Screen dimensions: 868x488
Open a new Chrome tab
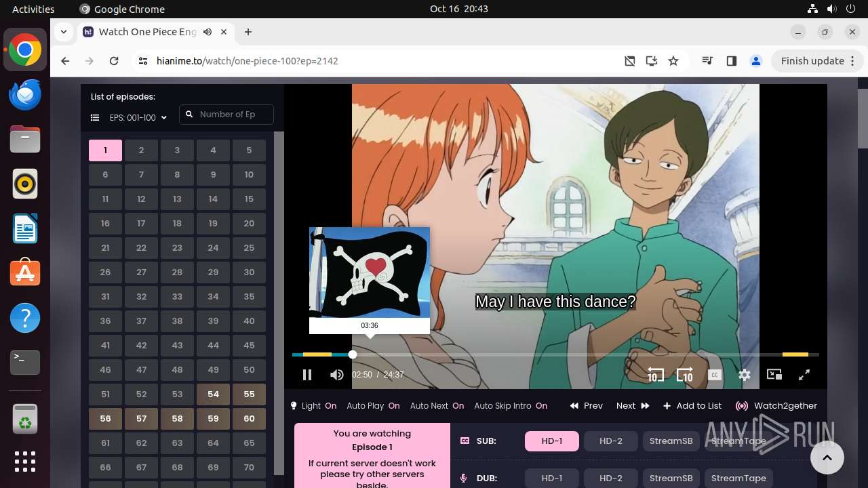click(248, 32)
